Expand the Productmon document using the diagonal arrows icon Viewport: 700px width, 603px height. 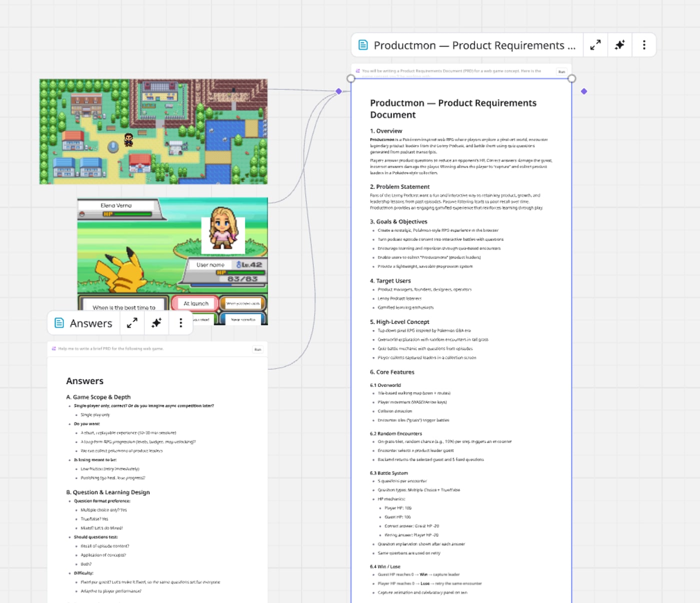coord(595,44)
